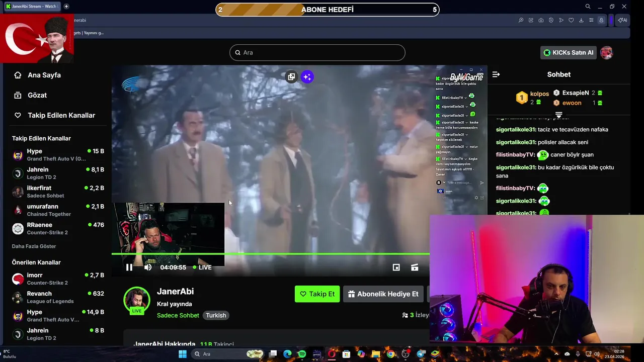
Task: Click user kolpos in chat leaderboard
Action: pos(539,94)
